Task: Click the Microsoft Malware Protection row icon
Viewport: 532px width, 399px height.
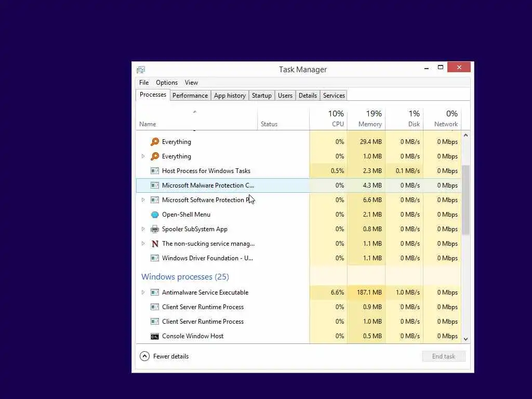Action: 155,185
